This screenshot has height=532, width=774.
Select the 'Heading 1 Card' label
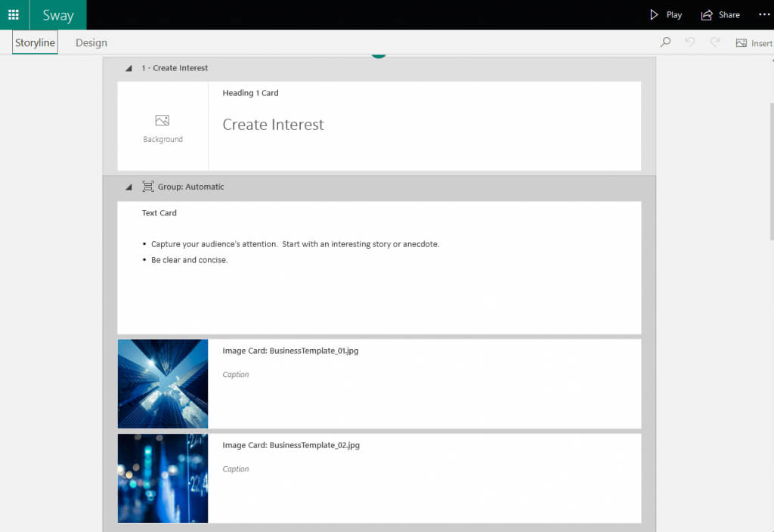pyautogui.click(x=250, y=93)
